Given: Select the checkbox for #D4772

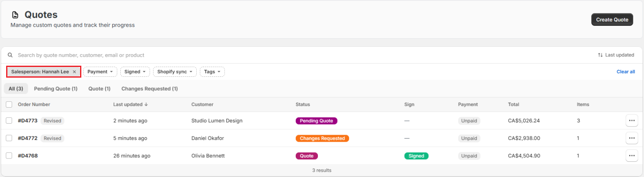Looking at the screenshot, I should [x=9, y=138].
